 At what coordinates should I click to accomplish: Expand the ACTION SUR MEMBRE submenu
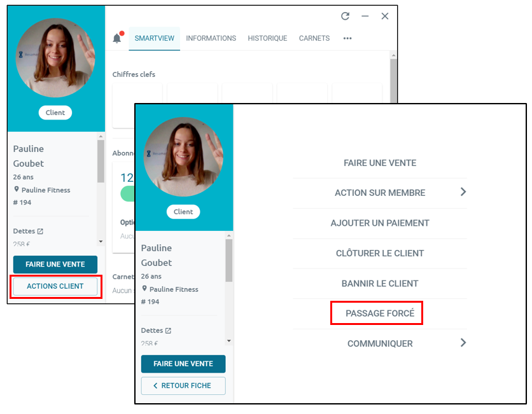(x=464, y=193)
